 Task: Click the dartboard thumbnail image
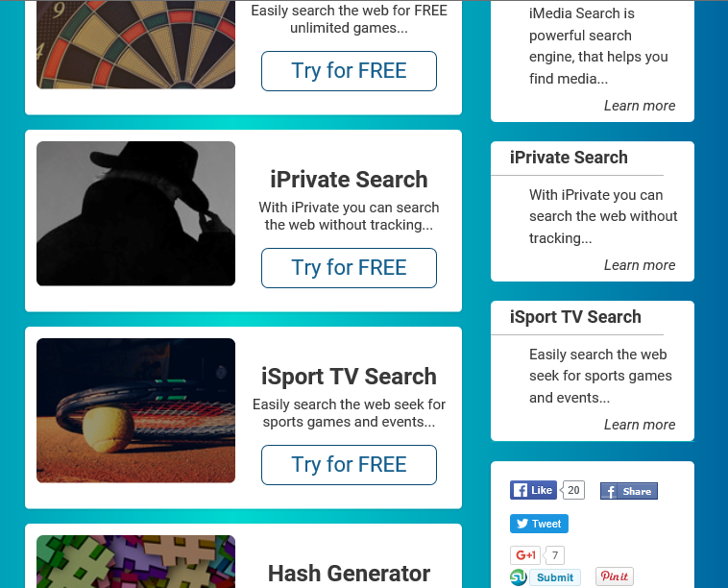pos(136,44)
